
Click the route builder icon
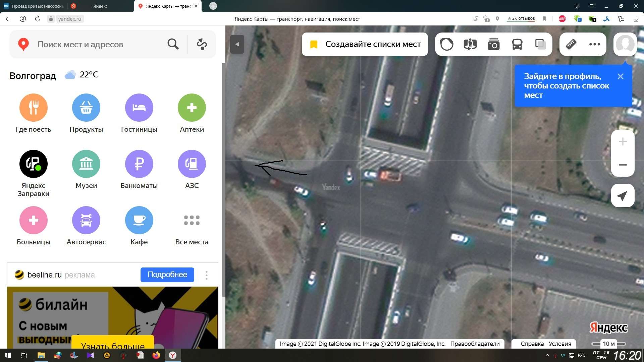coord(202,44)
